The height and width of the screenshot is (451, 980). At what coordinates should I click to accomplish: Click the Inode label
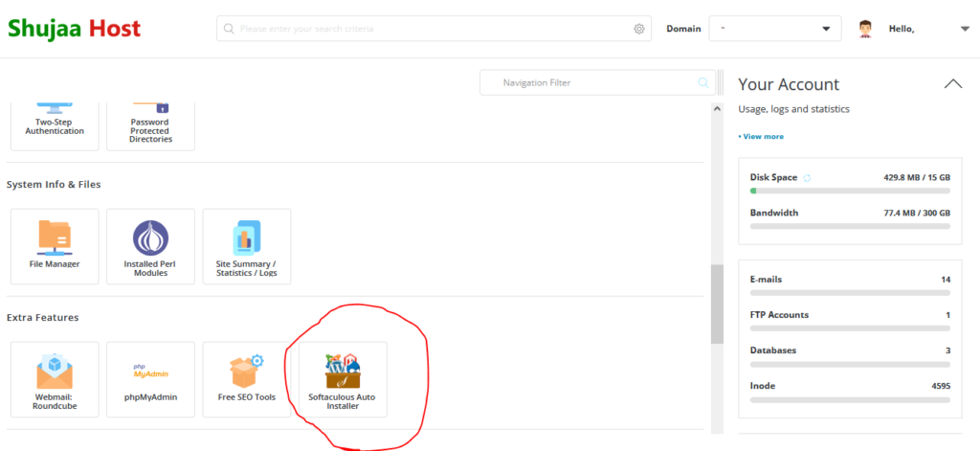tap(762, 386)
